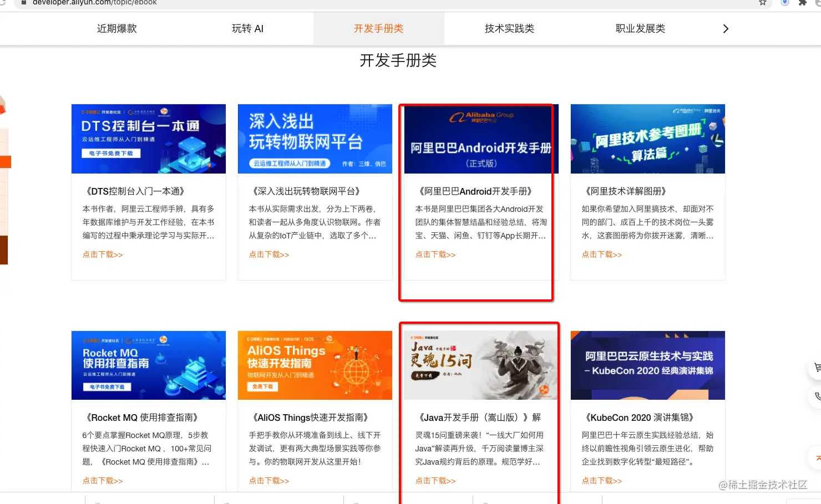
Task: Click 点击下载>> under 阿里技术详解图册
Action: [x=602, y=254]
